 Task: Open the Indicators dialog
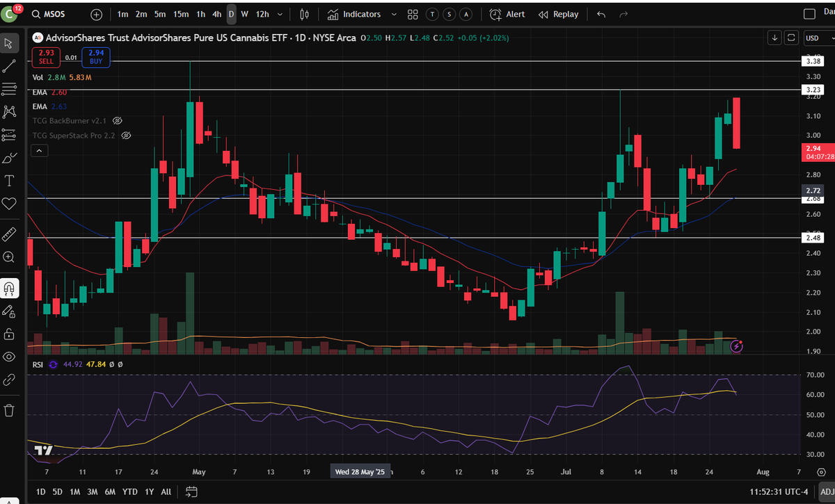coord(354,14)
